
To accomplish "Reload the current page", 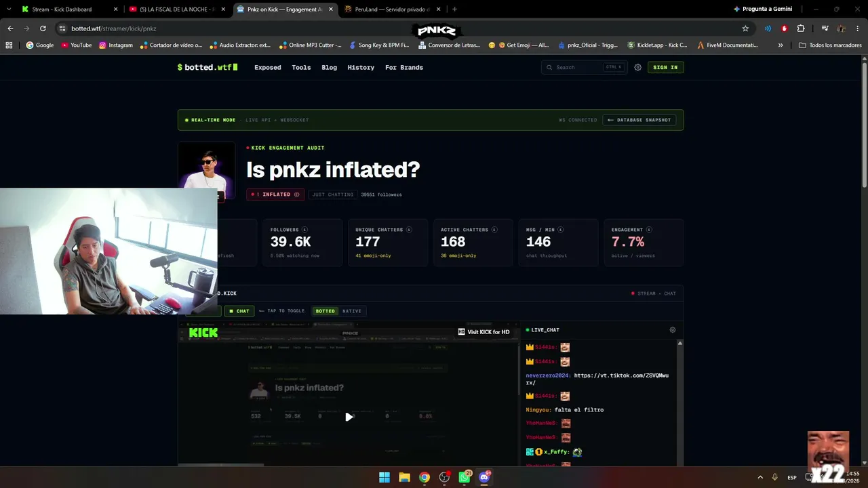I will [x=43, y=28].
